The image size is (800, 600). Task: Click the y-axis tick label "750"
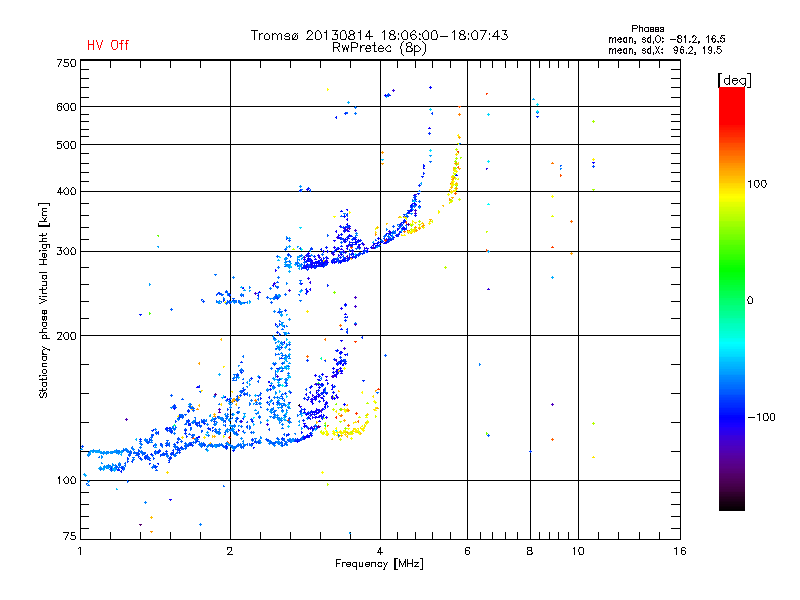tap(66, 63)
